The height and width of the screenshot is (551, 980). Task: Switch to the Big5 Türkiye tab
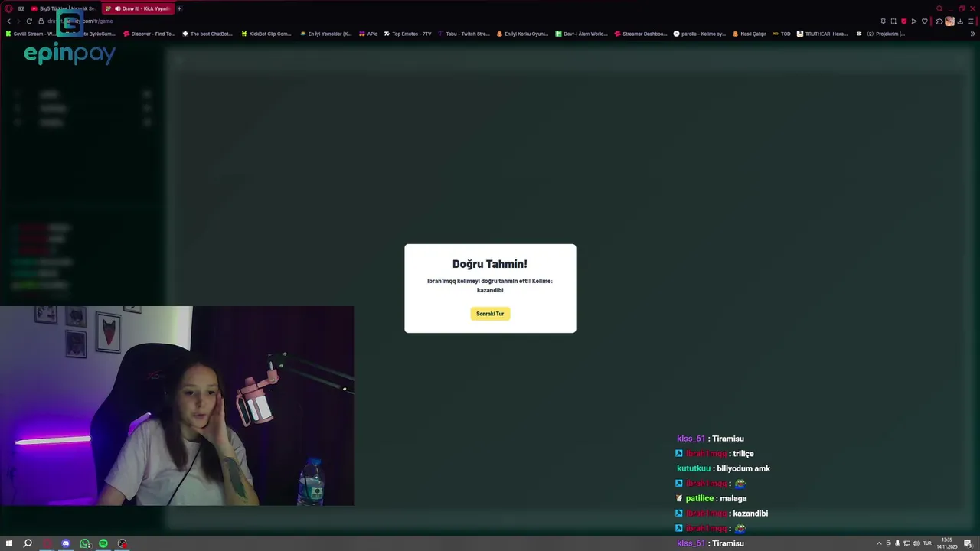(63, 8)
